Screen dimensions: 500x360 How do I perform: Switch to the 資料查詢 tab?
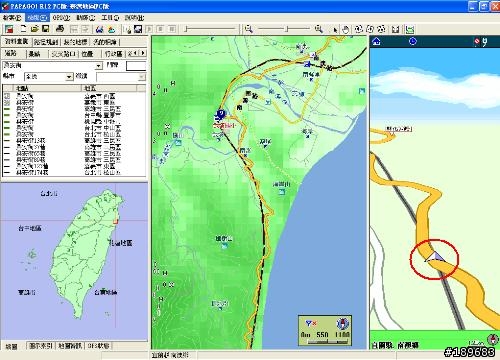point(16,41)
